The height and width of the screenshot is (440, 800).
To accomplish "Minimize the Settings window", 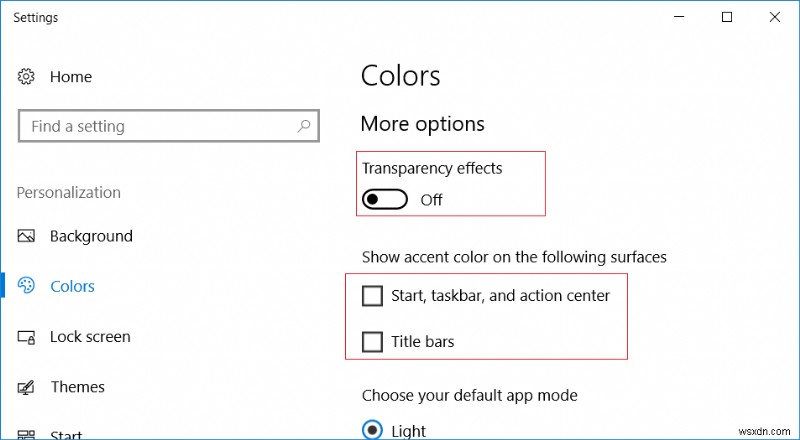I will 679,17.
